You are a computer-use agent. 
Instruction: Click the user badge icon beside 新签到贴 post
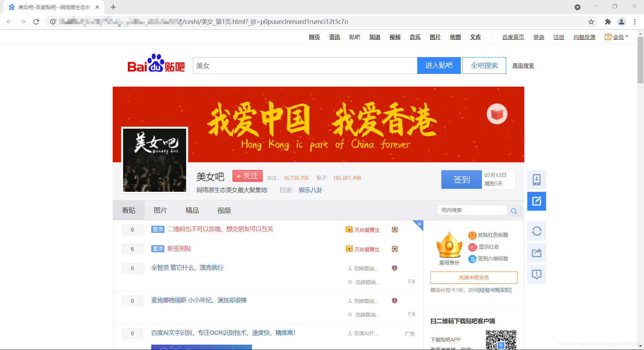point(395,249)
